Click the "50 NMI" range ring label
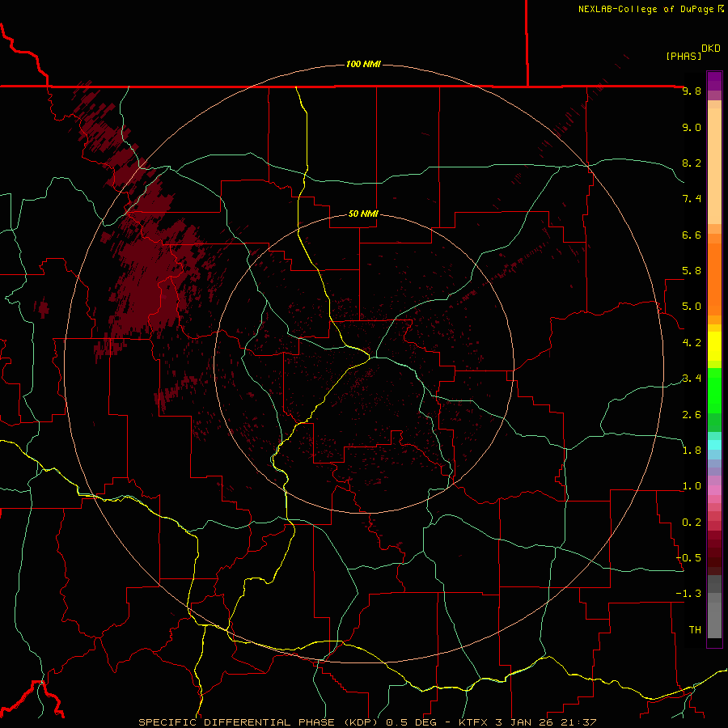The image size is (728, 728). tap(363, 214)
